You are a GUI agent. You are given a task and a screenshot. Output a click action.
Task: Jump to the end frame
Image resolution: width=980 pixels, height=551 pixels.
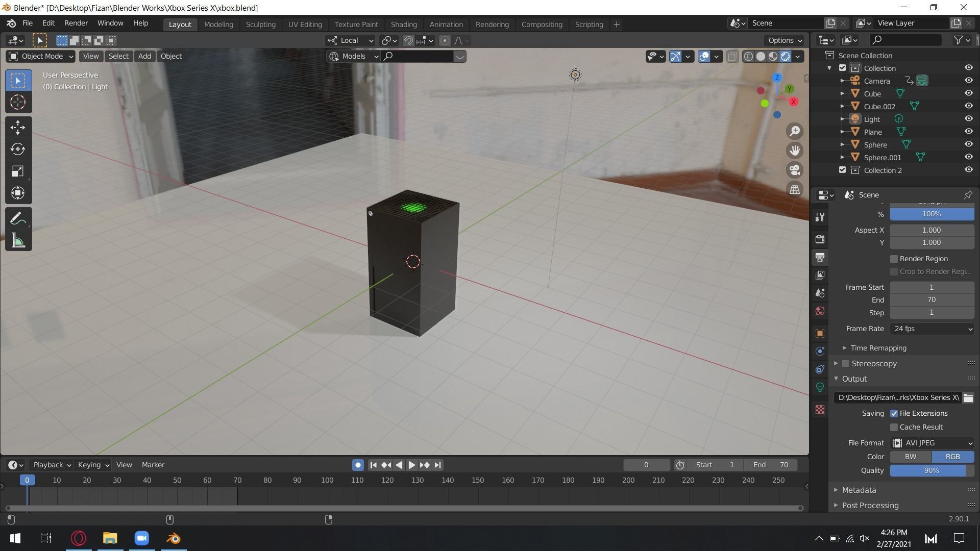point(437,465)
